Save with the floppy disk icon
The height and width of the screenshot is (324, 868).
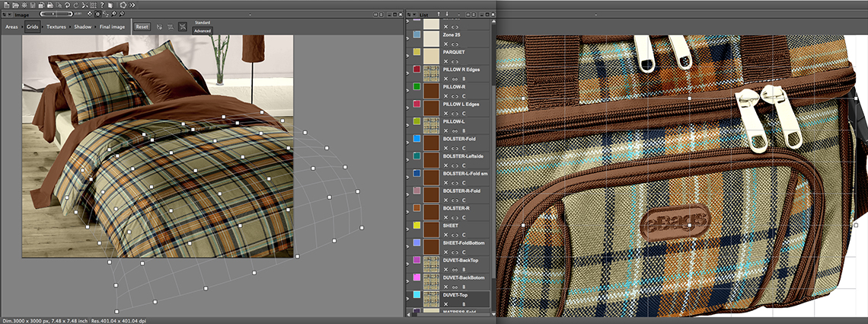coord(33,5)
